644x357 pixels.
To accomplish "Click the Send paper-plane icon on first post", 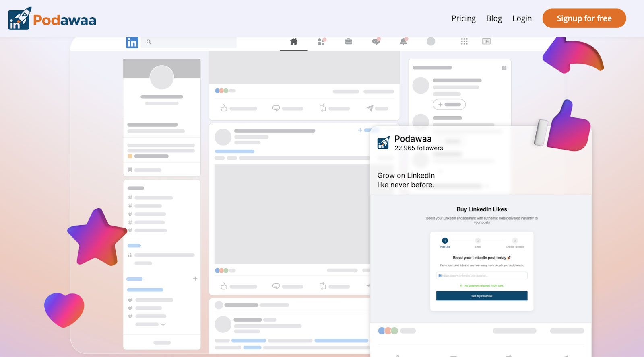I will point(370,108).
